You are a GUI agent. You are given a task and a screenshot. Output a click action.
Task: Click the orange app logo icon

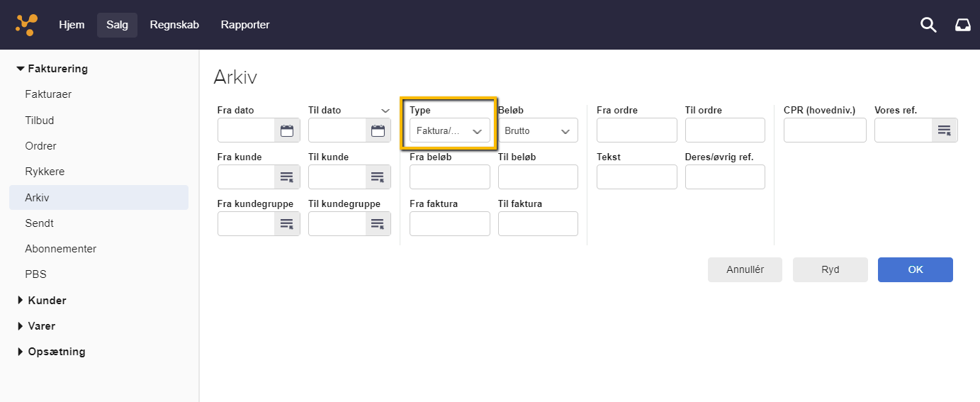click(26, 25)
